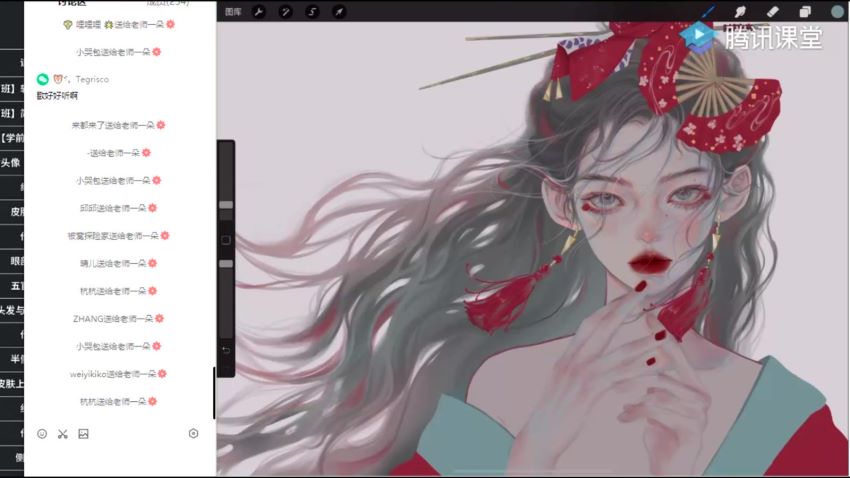Open the Layers panel icon

805,11
